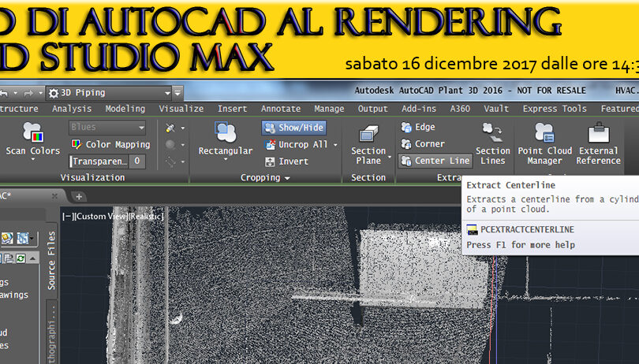Click the [-] viewport controls label
This screenshot has height=364, width=639.
(67, 217)
